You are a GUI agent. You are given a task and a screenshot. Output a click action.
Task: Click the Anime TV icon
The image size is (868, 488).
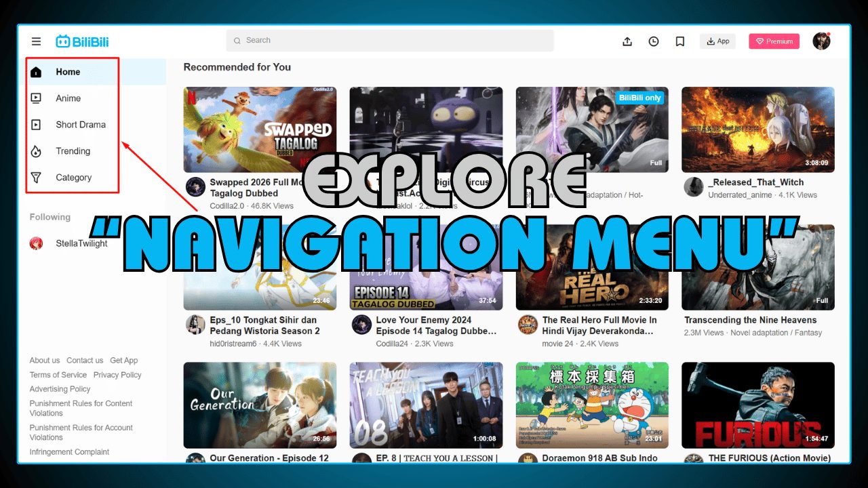tap(36, 98)
